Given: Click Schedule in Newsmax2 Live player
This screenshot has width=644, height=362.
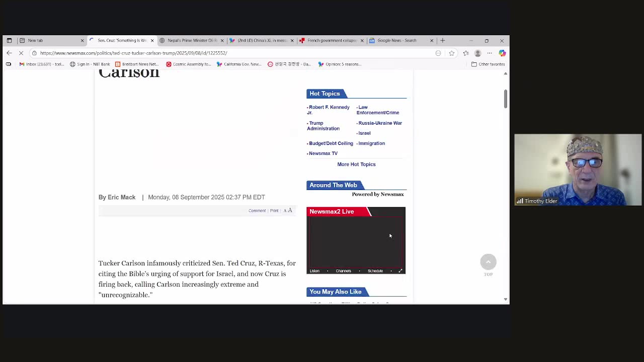Looking at the screenshot, I should (x=375, y=271).
